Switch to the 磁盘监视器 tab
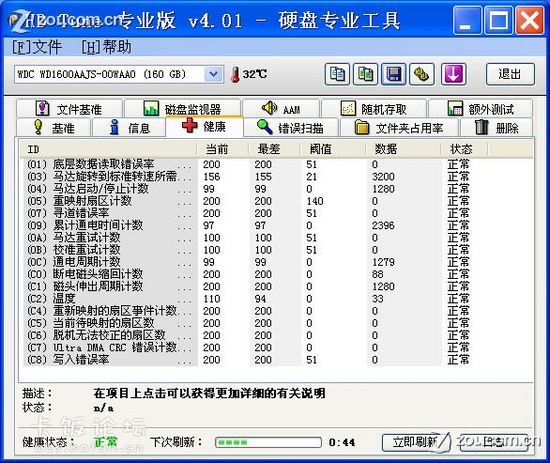The height and width of the screenshot is (463, 550). coord(182,109)
